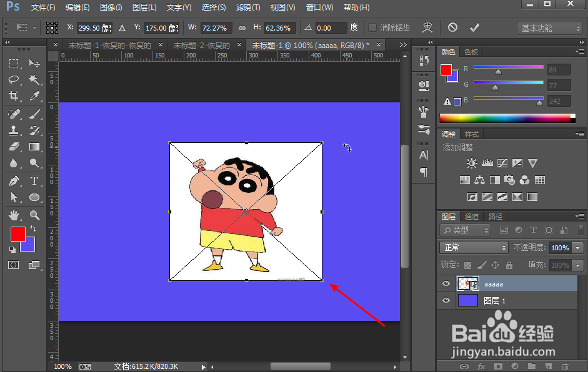Toggle lock image pixels brush icon
588x372 pixels.
482,265
